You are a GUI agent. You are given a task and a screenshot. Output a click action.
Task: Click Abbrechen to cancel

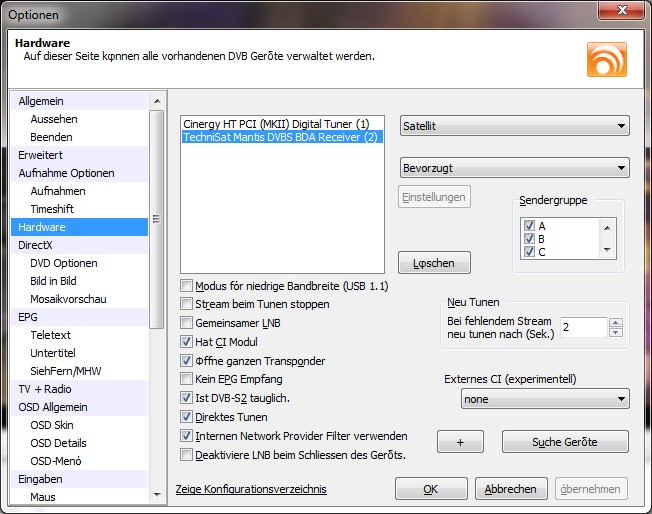point(511,489)
